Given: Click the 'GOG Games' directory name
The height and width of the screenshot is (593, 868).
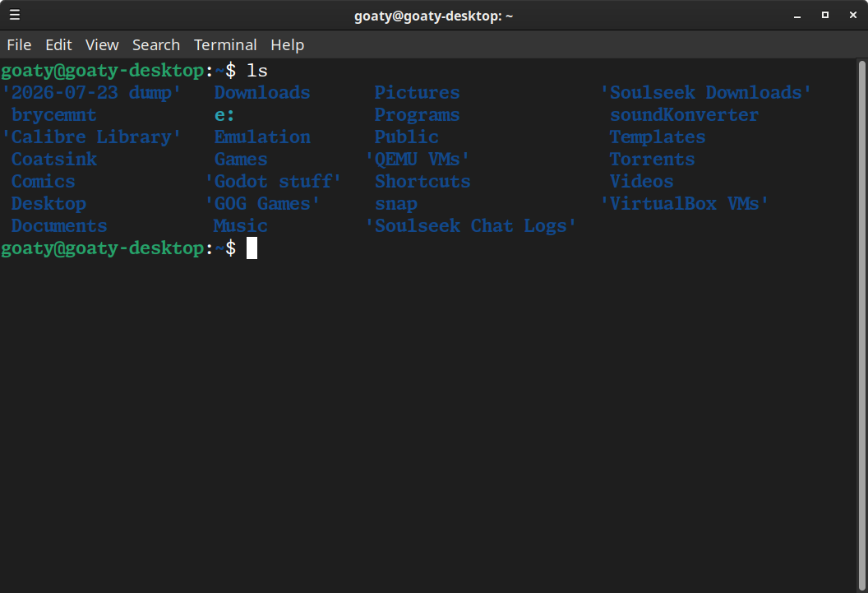Looking at the screenshot, I should [262, 203].
